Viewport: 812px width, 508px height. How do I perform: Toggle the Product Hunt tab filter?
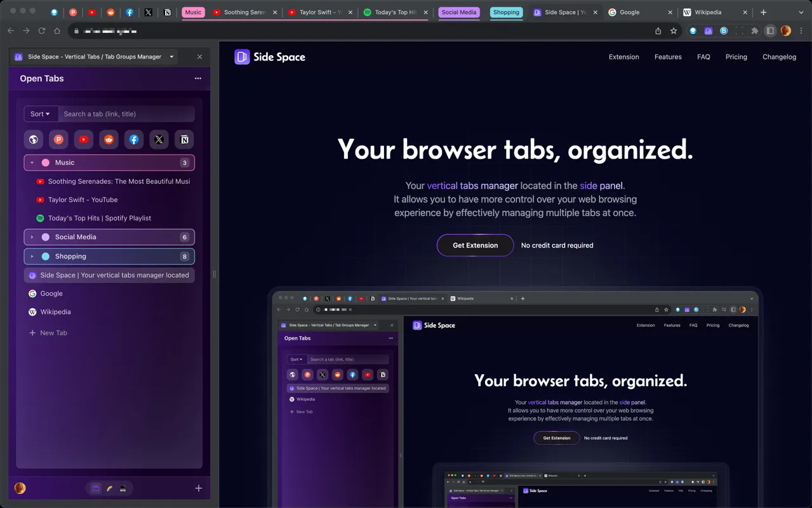tap(58, 139)
